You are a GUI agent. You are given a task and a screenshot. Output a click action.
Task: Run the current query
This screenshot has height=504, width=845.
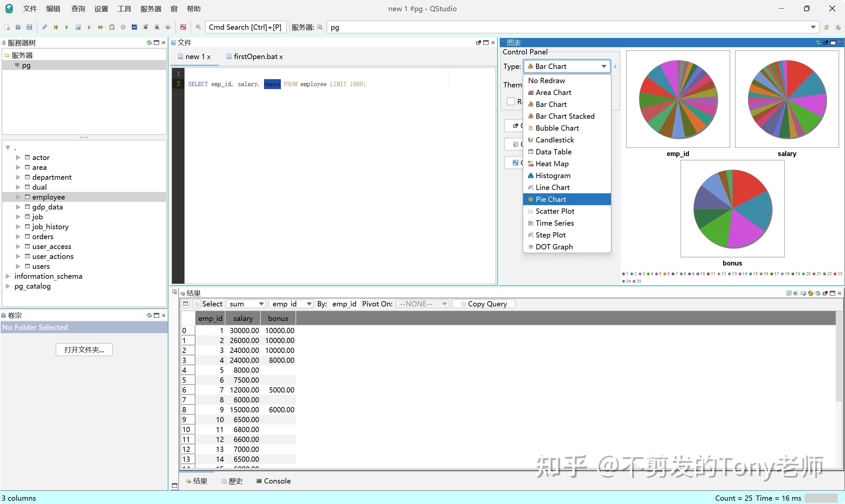coord(67,27)
